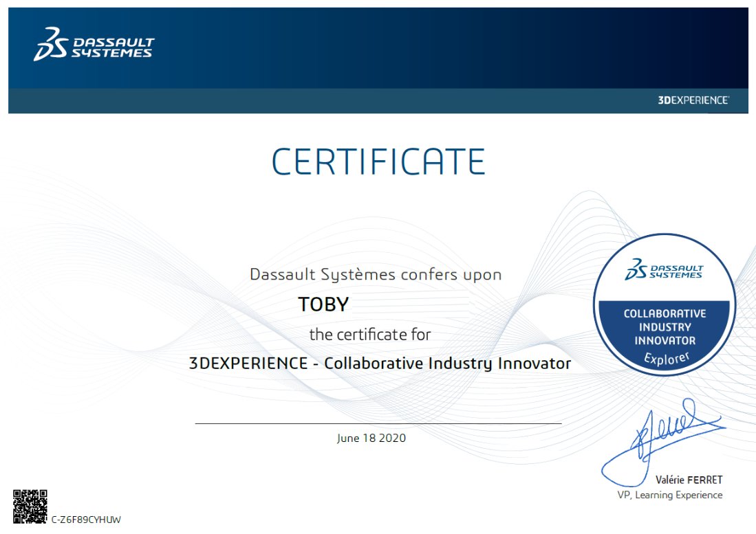Click the signer name Valérie FERRET
This screenshot has width=756, height=534.
click(689, 480)
